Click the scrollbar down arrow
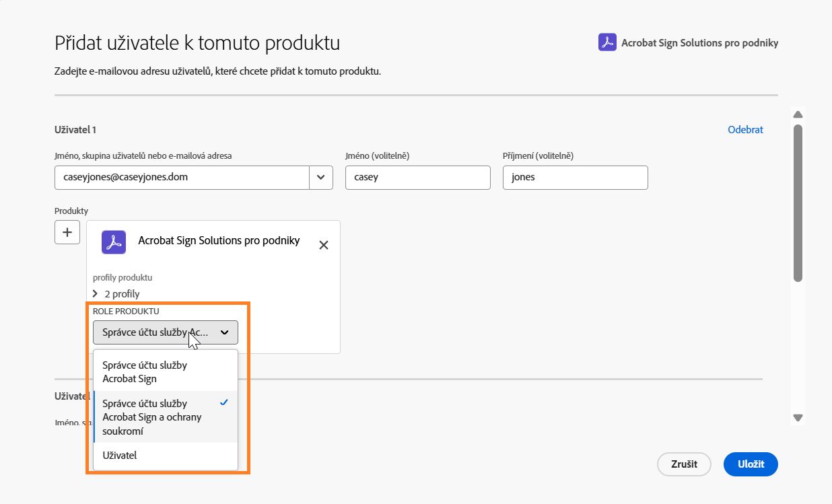Screen dimensions: 832x504 (798, 417)
